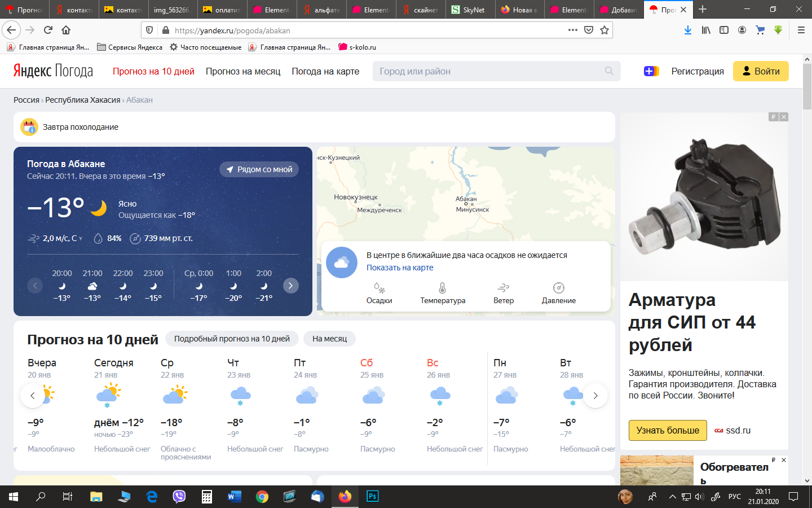The width and height of the screenshot is (812, 508).
Task: Switch to the скайнет browser tab
Action: tap(421, 10)
